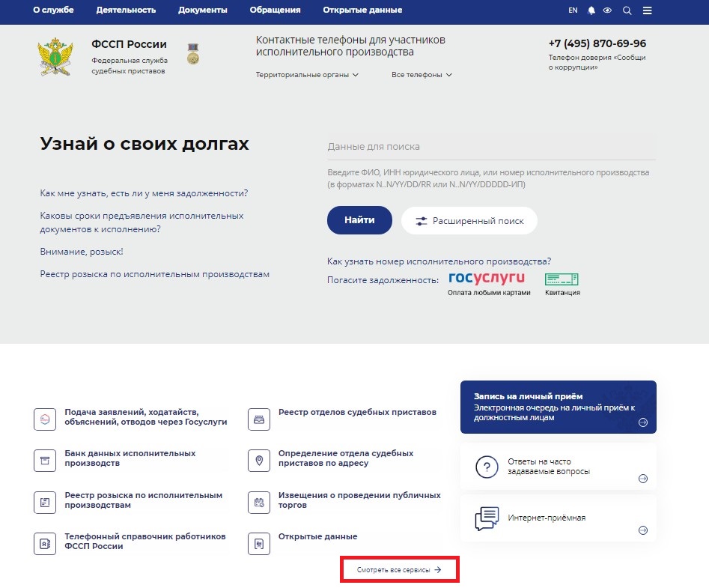Follow the Смотреть все сервисы link
Image resolution: width=709 pixels, height=588 pixels.
coord(399,570)
